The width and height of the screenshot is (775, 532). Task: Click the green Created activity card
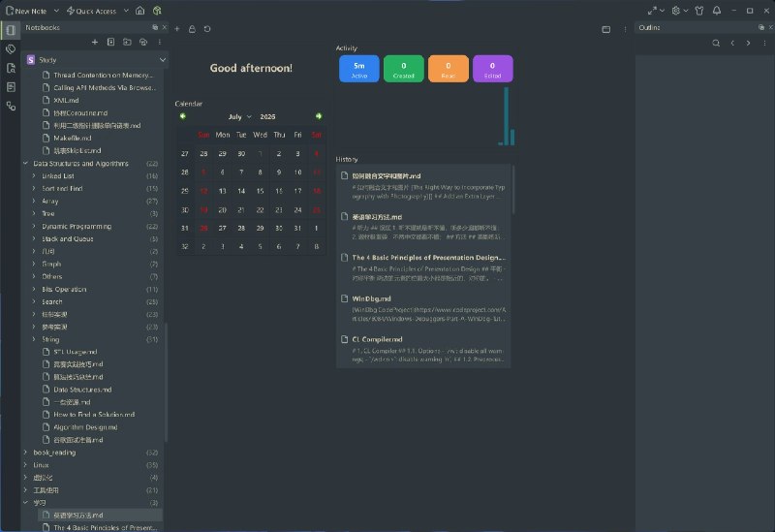(404, 69)
